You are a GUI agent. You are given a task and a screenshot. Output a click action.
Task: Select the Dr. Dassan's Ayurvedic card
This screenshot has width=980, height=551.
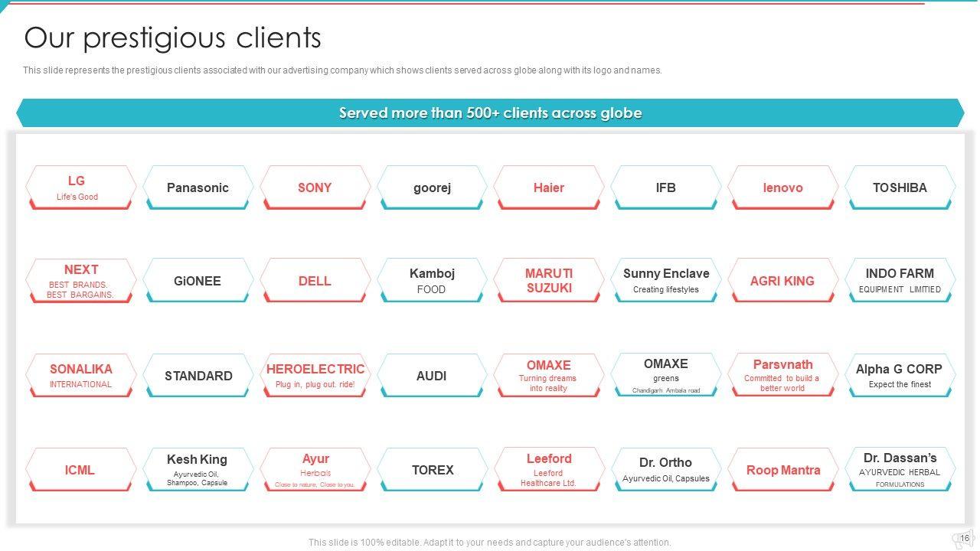click(x=900, y=470)
